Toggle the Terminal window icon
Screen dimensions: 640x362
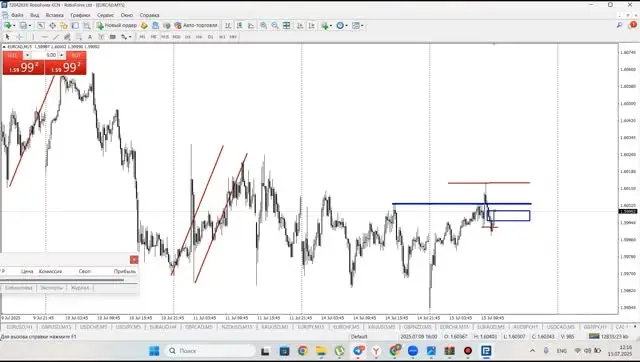[x=75, y=25]
